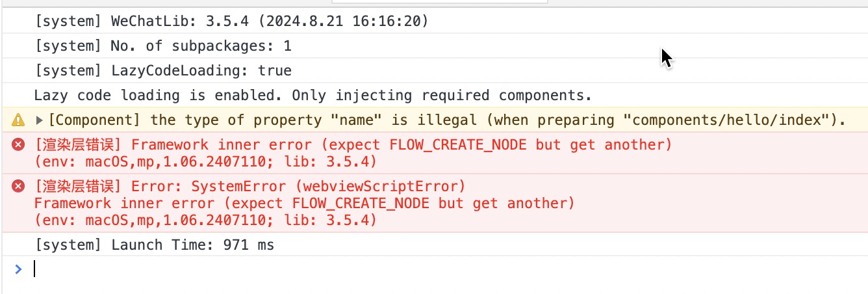Click the "Only injecting required components." text
Viewport: 868px width, 294px height.
tap(442, 96)
